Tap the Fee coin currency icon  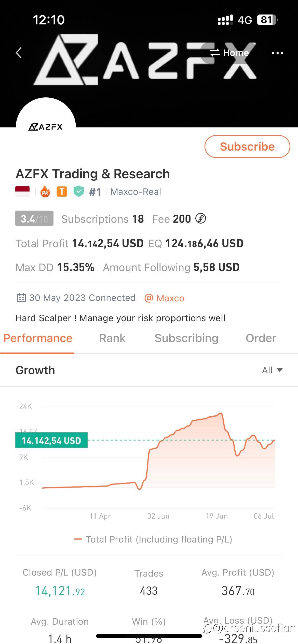(x=201, y=219)
